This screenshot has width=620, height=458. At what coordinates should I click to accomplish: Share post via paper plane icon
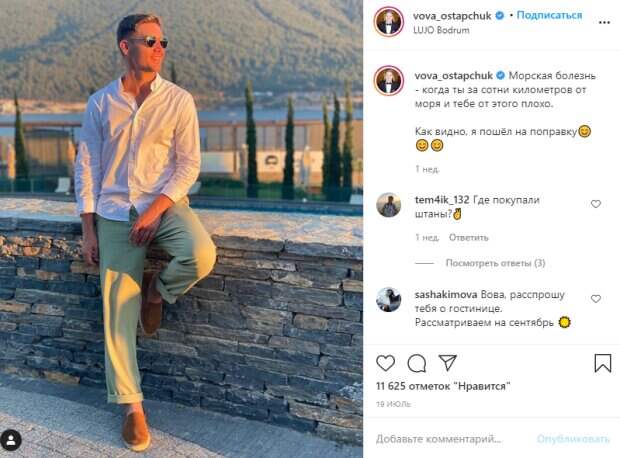click(x=448, y=363)
